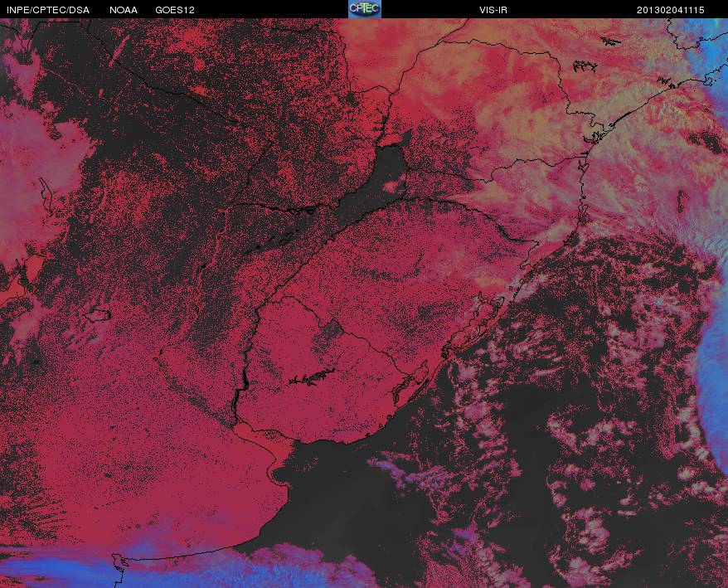Click the GOES12 satellite label
Screen dimensions: 728x588
click(x=175, y=10)
